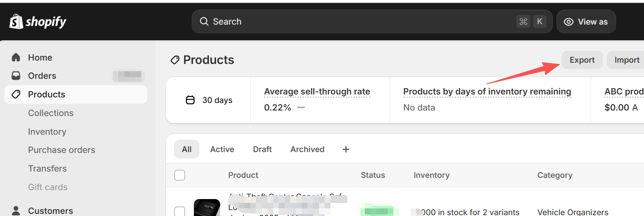
Task: Click the Shopify logo icon
Action: 16,22
